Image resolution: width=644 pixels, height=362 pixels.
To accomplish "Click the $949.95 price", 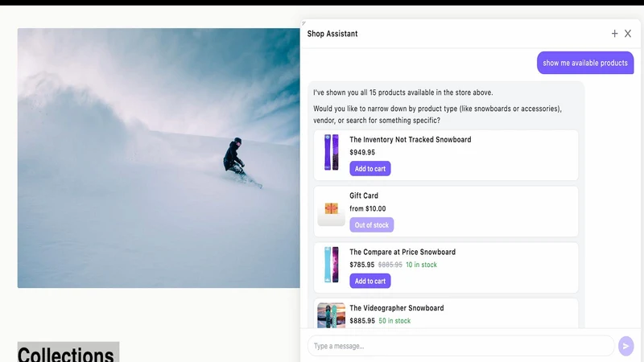I will [362, 152].
